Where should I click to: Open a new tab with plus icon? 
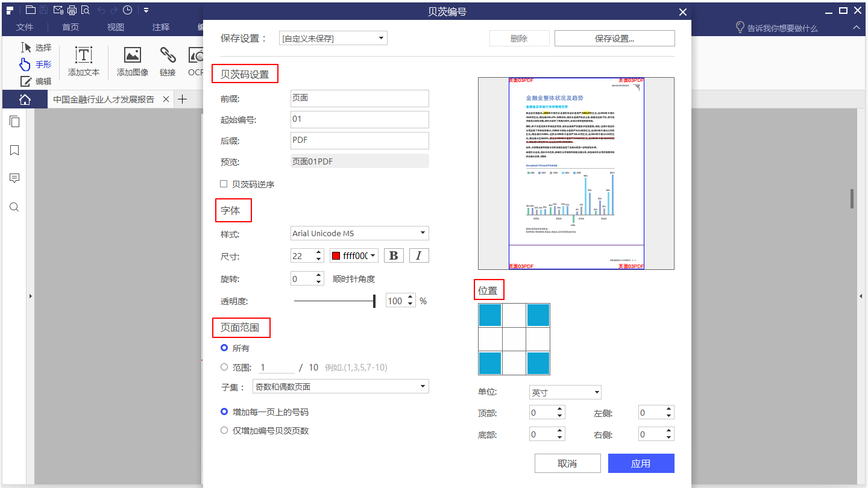point(183,99)
